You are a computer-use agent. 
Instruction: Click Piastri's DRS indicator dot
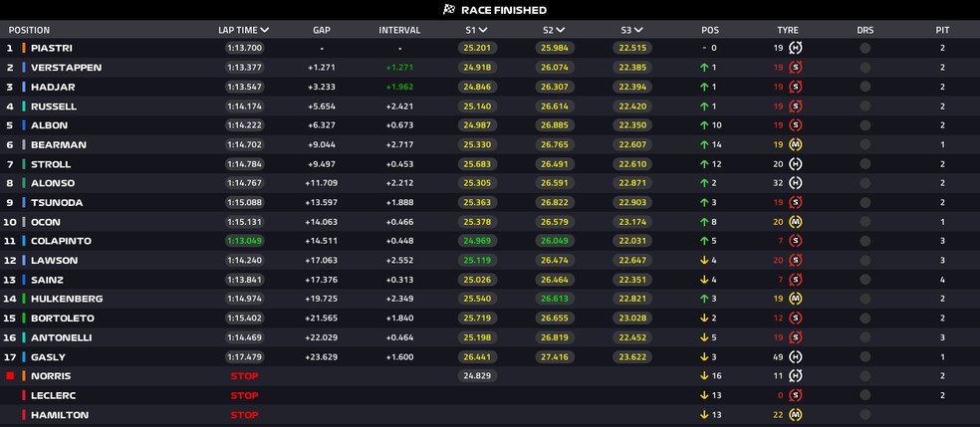tap(865, 48)
